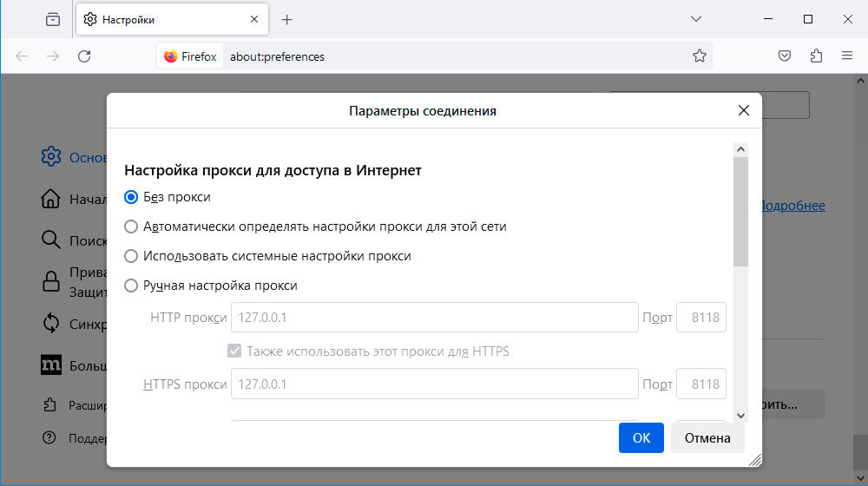Click the Firefox identity icon in address bar

190,56
